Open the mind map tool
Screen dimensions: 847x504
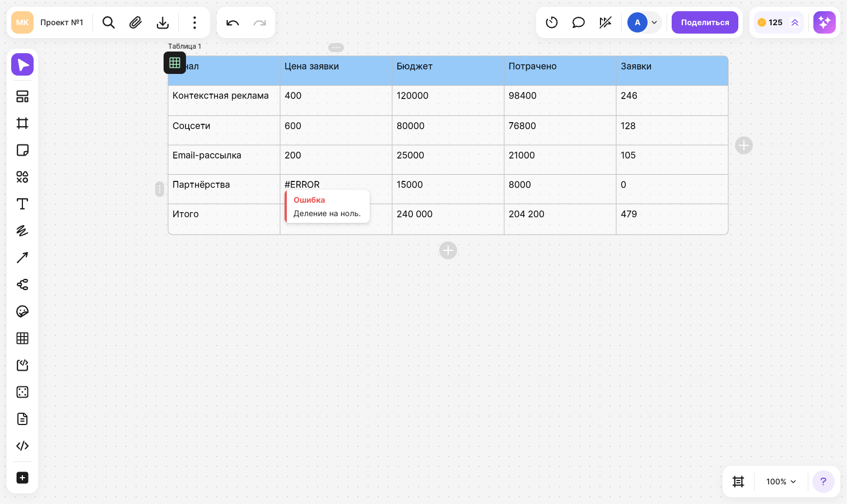tap(22, 284)
